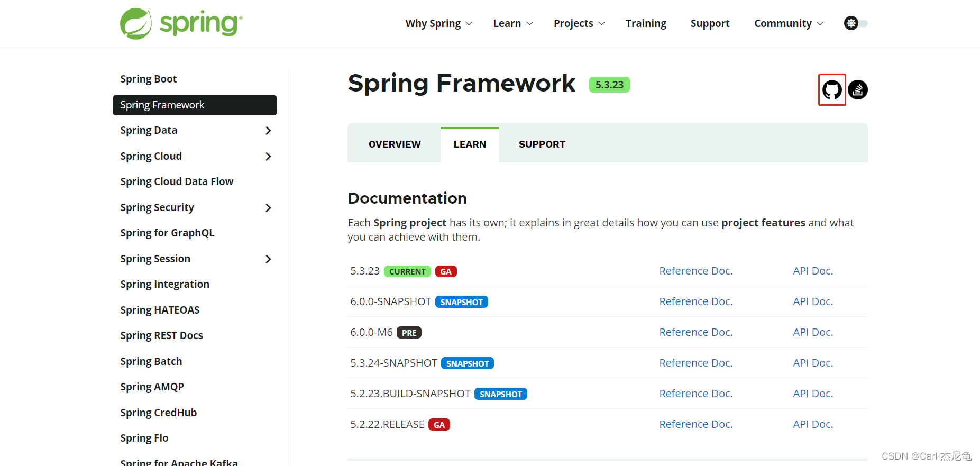The image size is (980, 466).
Task: Expand the Spring Security chevron
Action: pyautogui.click(x=268, y=208)
